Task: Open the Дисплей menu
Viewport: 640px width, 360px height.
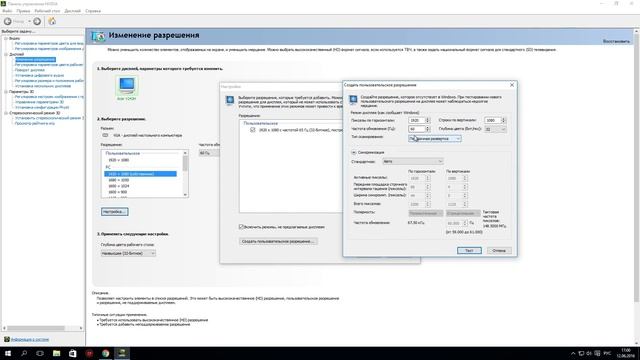Action: tap(73, 11)
